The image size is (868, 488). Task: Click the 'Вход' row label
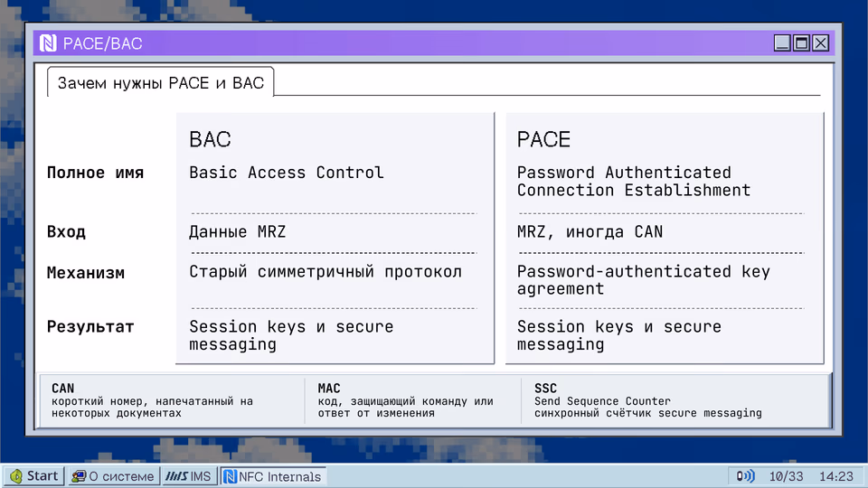(x=66, y=231)
